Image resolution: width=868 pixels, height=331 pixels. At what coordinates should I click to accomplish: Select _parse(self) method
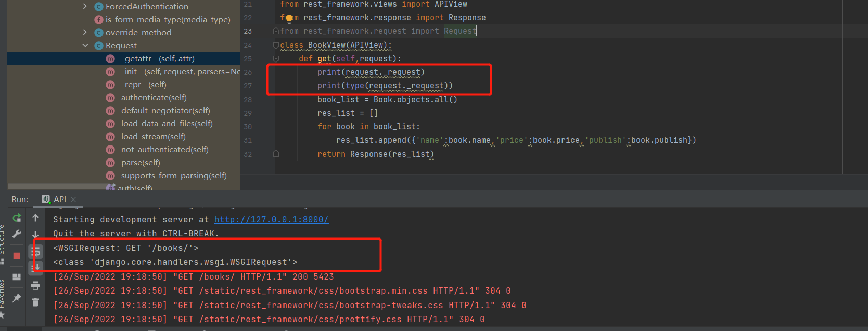coord(139,162)
